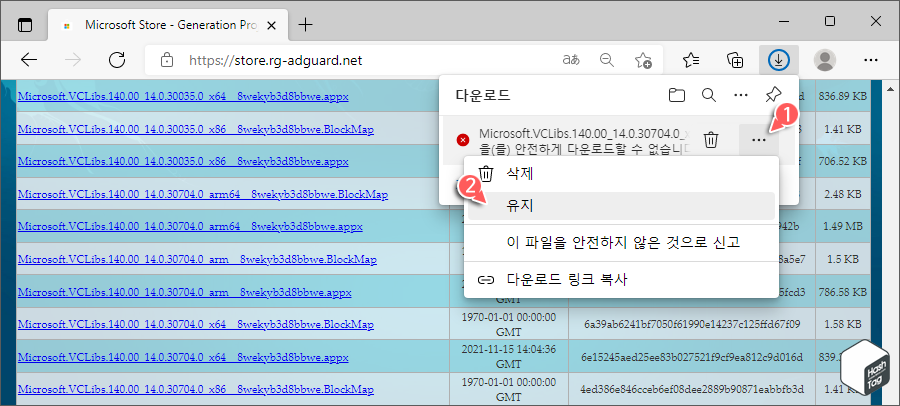
Task: Click the 2021-11-15 14:04:36 GMT date cell
Action: pos(509,357)
